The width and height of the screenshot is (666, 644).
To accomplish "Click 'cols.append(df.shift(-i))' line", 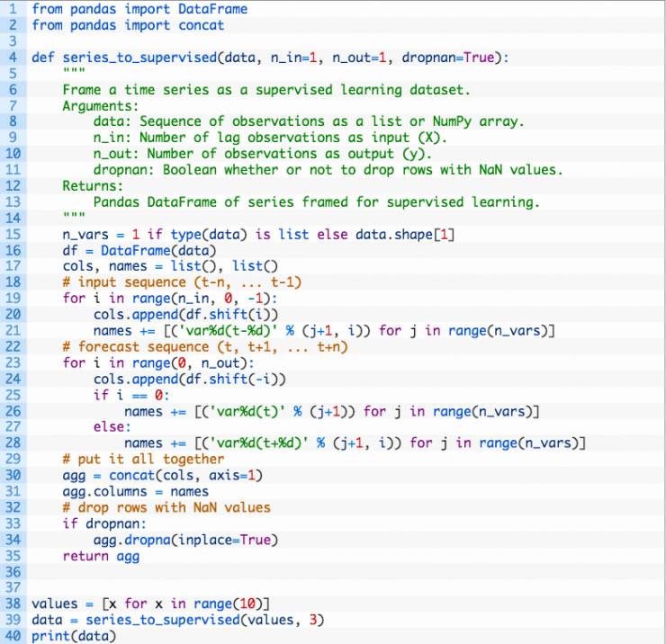I will (189, 379).
